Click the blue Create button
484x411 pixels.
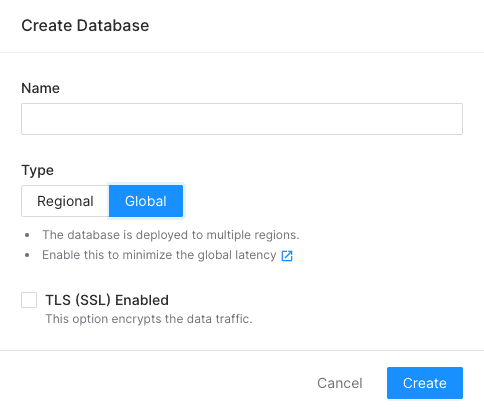point(425,383)
